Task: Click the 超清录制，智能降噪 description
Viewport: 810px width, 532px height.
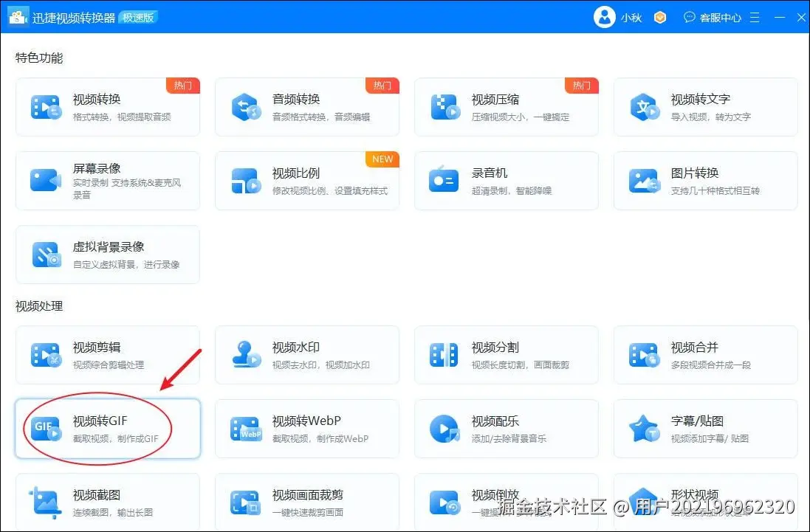Action: [512, 191]
